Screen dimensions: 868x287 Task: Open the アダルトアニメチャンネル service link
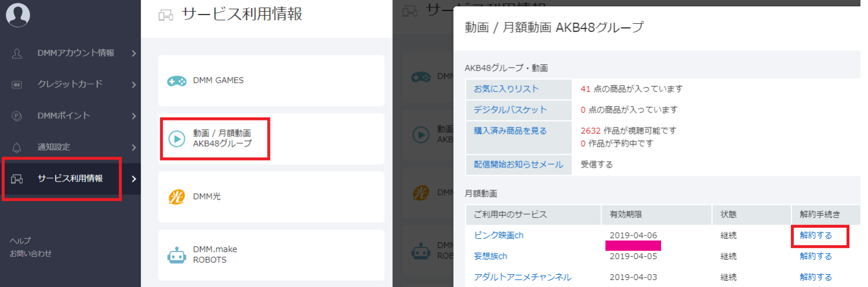coord(523,277)
